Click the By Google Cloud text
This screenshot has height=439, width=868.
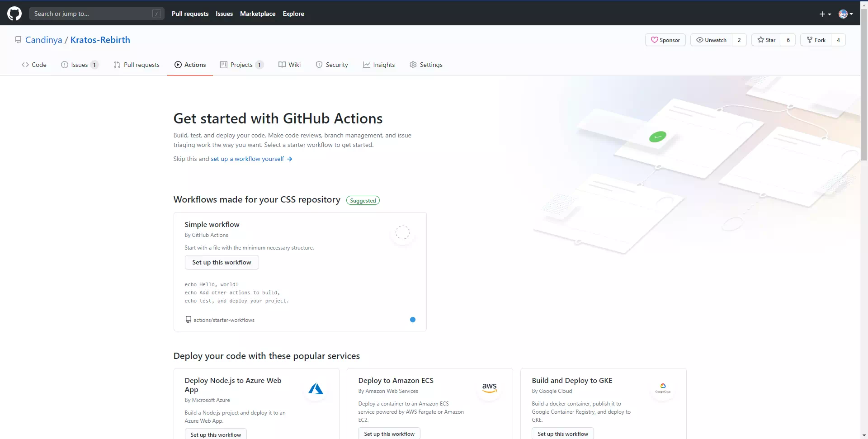click(552, 391)
